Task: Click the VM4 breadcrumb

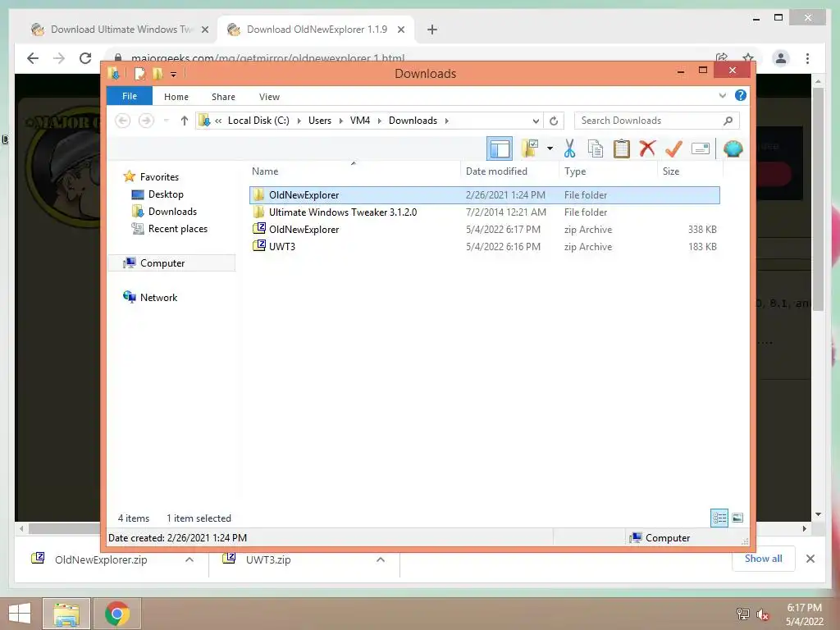Action: (360, 121)
